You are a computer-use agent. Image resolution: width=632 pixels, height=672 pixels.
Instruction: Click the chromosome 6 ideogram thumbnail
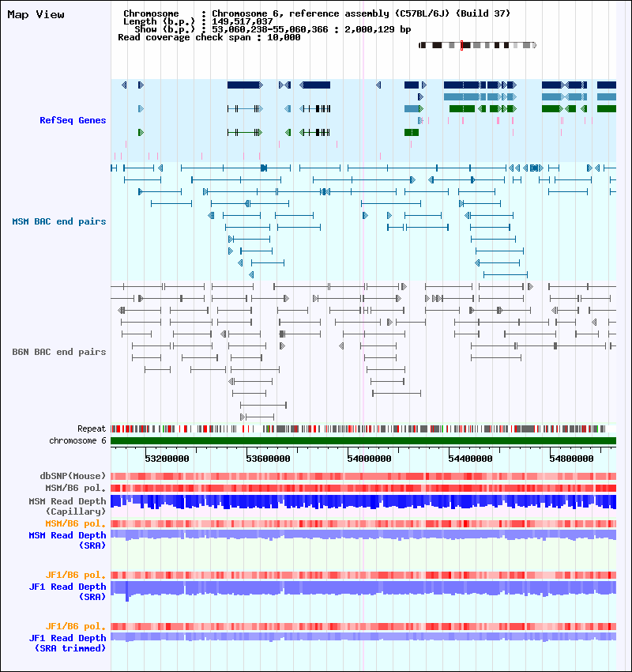(477, 45)
